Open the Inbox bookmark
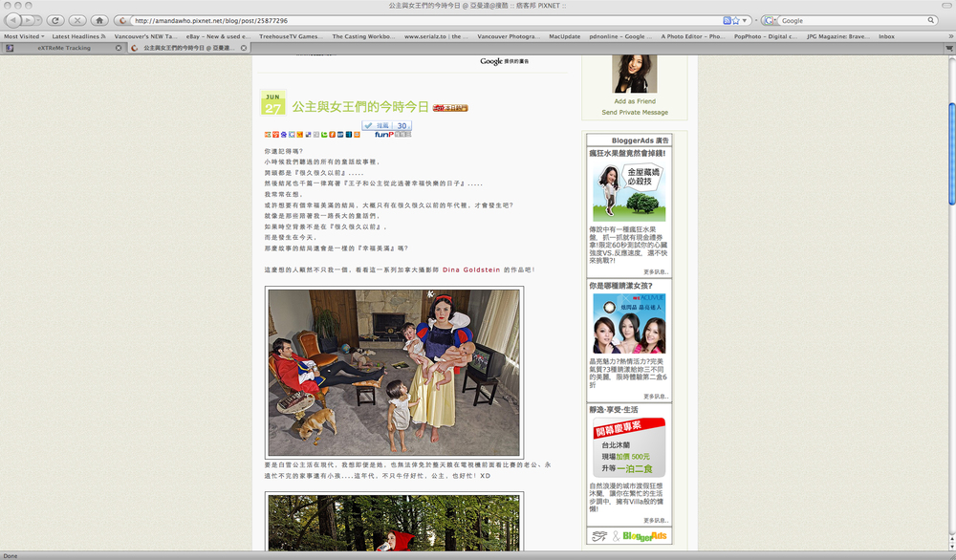The width and height of the screenshot is (956, 560). coord(886,36)
